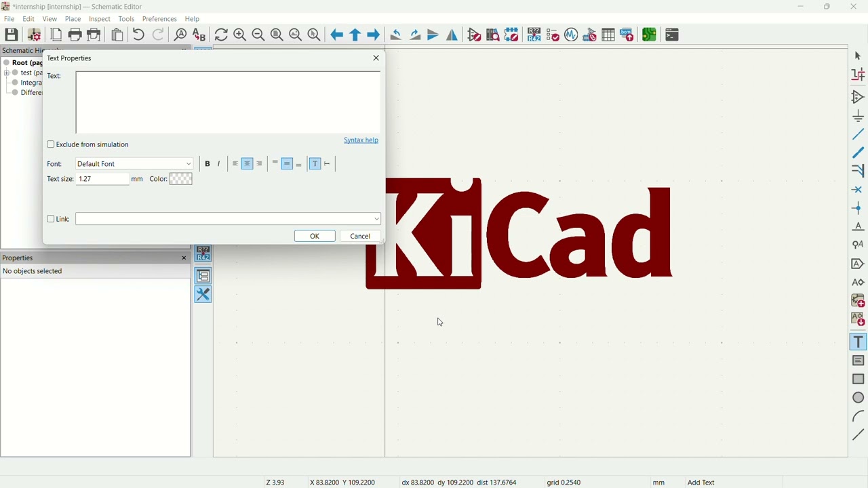Print the schematic

coord(75,35)
